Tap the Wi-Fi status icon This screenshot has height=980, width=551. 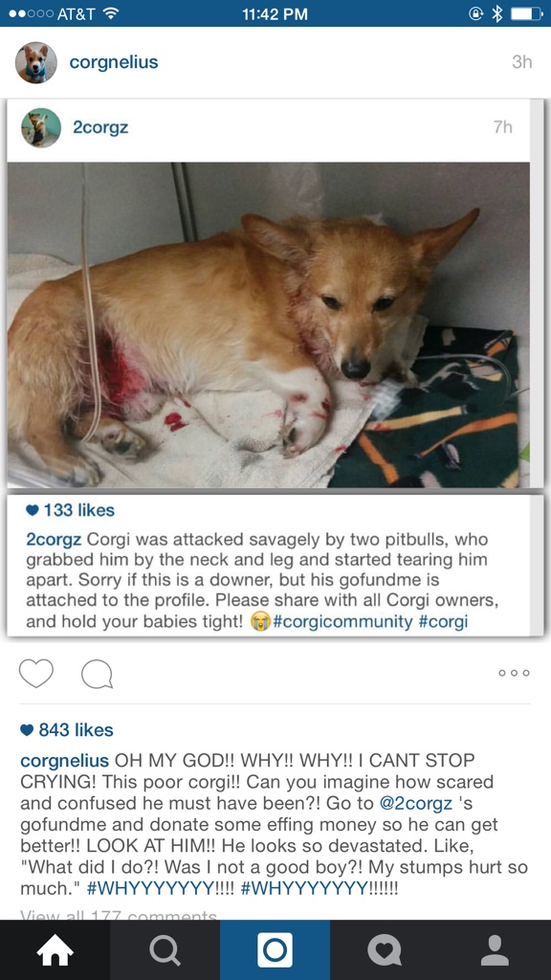111,13
